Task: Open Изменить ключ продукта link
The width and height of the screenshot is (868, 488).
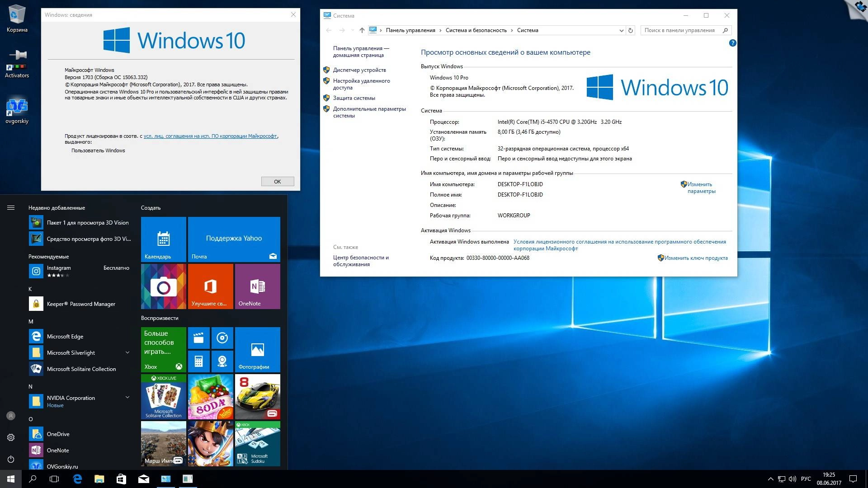Action: click(x=695, y=258)
